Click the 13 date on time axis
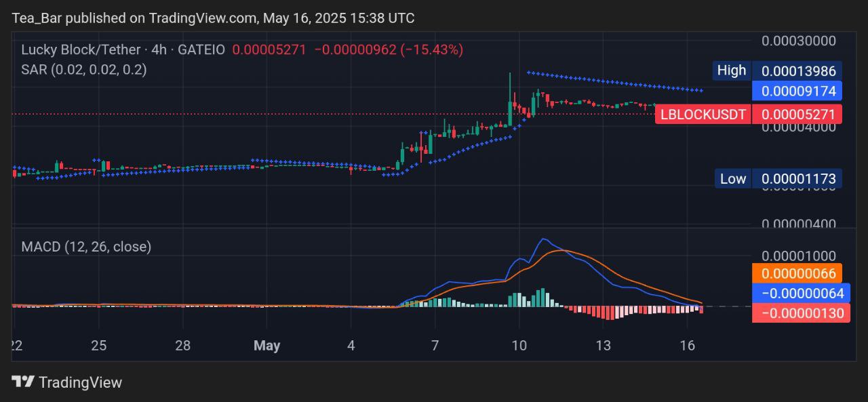Viewport: 868px width, 402px height. click(x=603, y=346)
